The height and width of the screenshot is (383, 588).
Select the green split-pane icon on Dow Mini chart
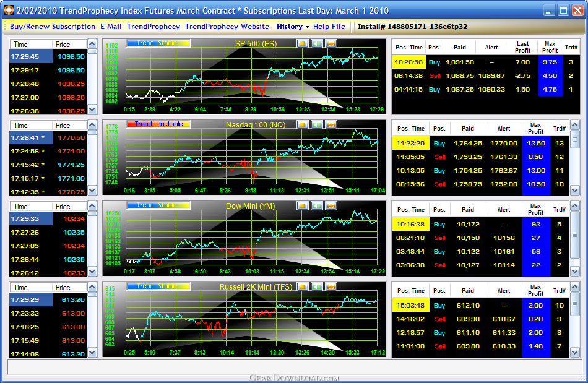pos(316,205)
